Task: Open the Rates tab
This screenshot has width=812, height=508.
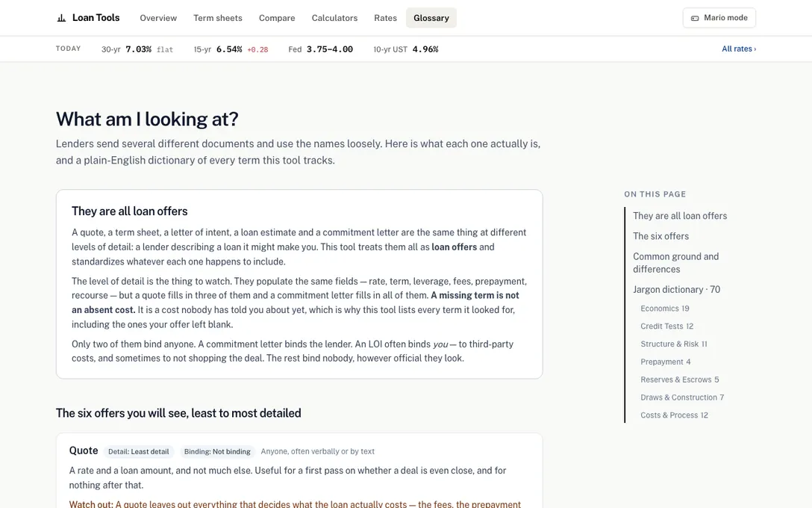Action: 385,18
